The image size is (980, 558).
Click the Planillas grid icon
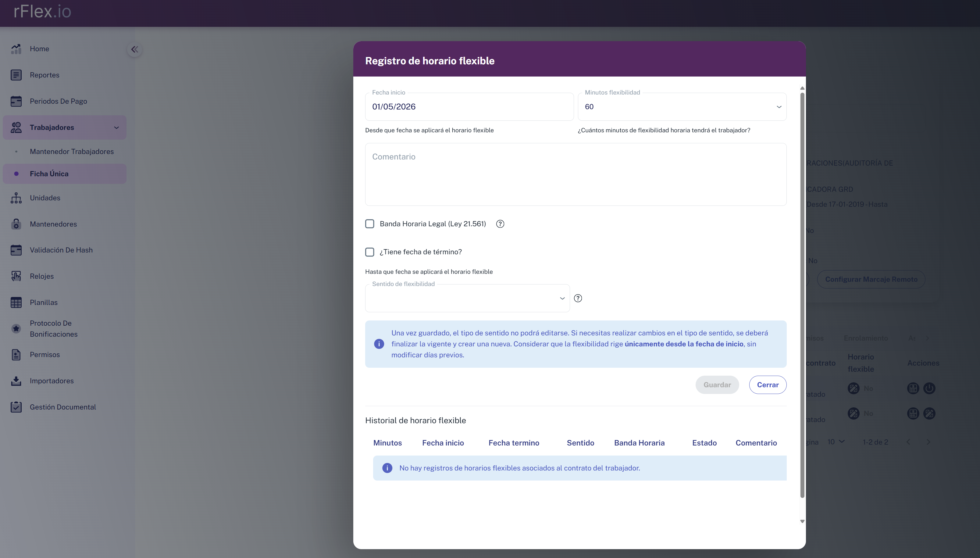[x=16, y=302]
